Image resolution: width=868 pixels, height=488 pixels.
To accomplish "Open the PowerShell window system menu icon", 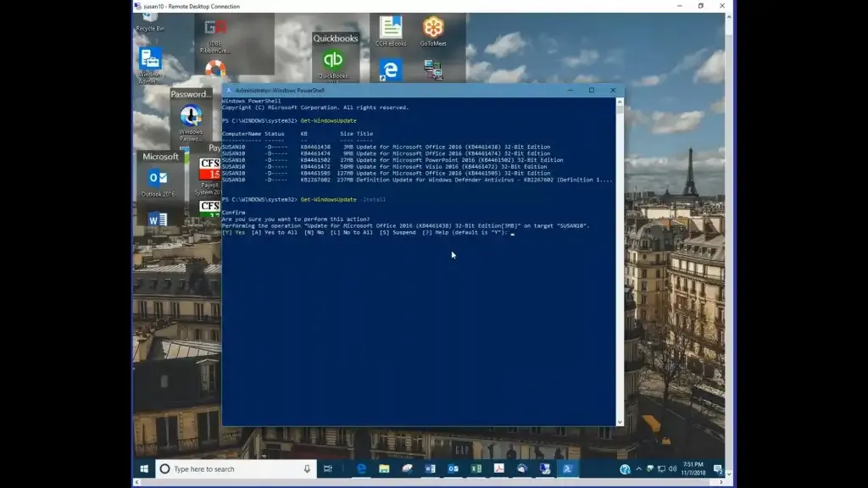I will point(228,90).
